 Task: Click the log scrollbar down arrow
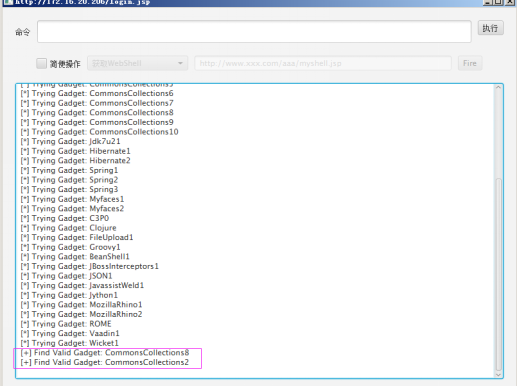click(498, 375)
